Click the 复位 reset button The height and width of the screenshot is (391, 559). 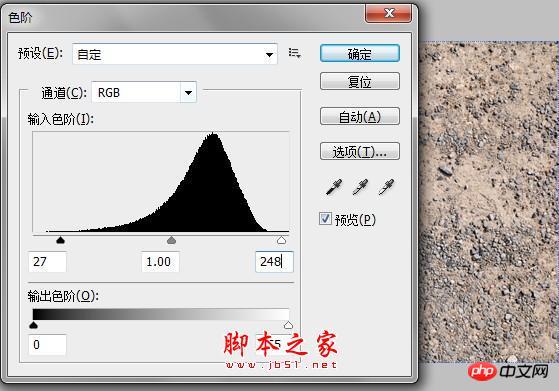point(360,81)
